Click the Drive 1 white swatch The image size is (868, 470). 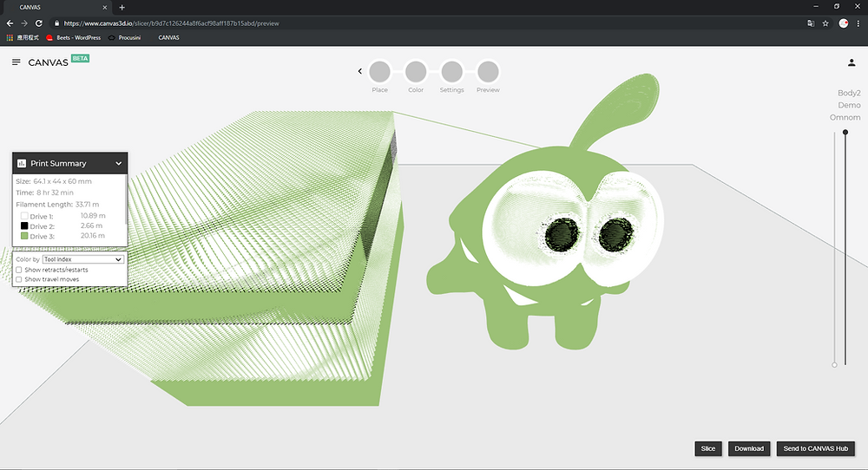[x=24, y=216]
